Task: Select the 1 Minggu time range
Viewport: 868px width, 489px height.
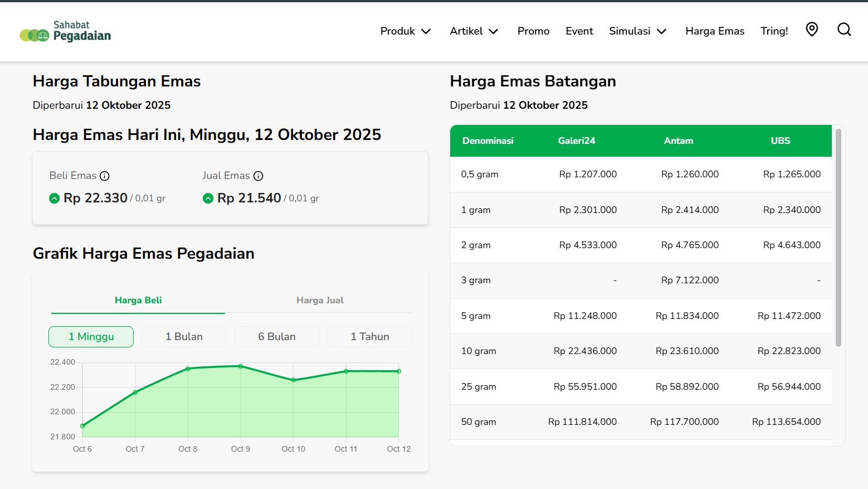Action: coord(91,337)
